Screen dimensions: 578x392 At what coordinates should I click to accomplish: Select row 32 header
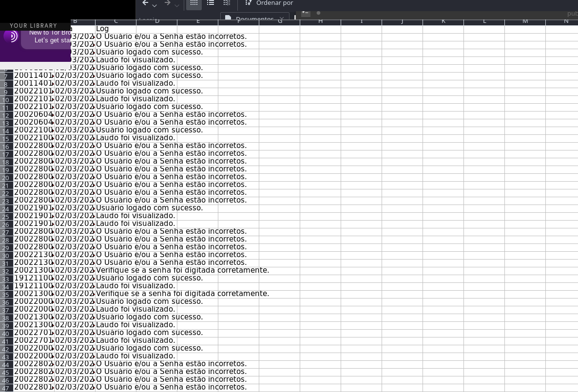tap(6, 271)
